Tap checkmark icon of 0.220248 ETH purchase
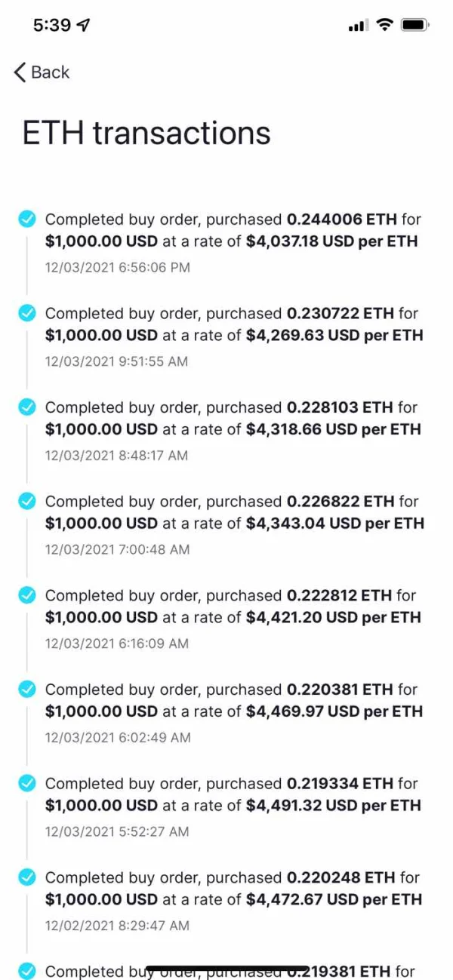Screen dimensions: 453x980 point(27,877)
